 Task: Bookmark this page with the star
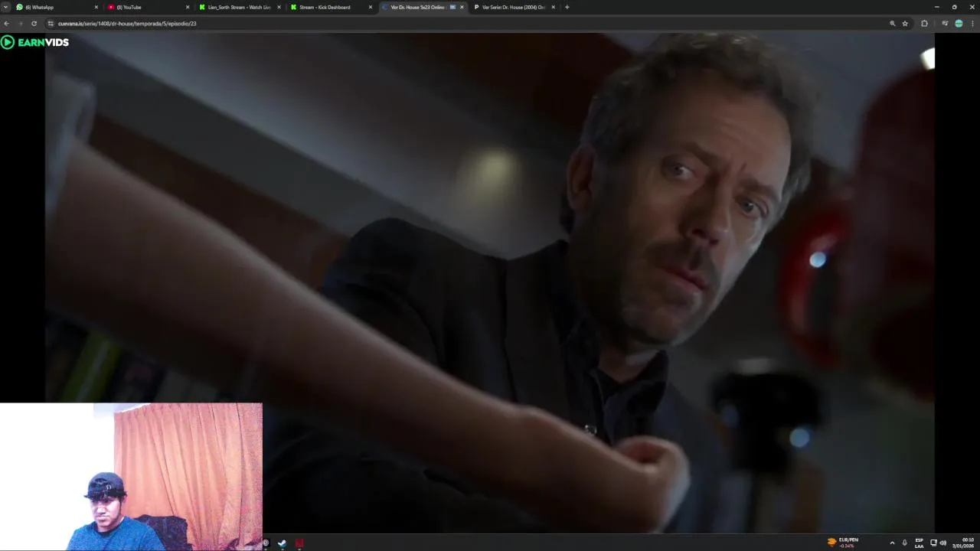[905, 24]
